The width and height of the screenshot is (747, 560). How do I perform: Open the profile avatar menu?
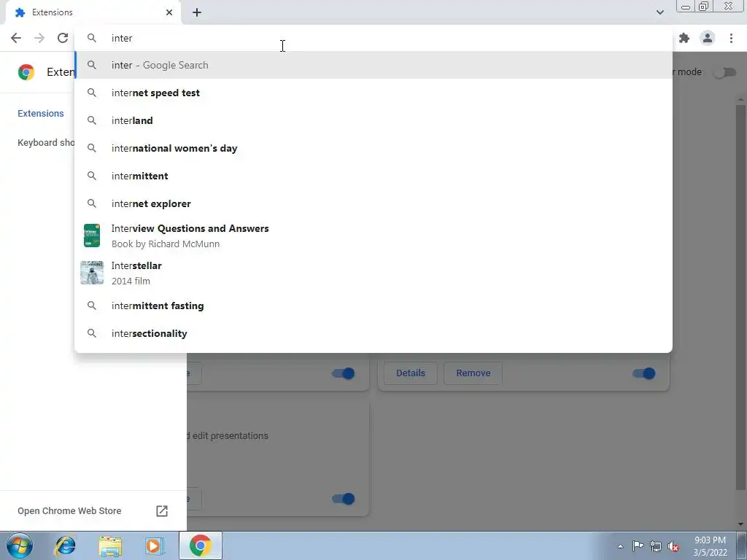click(708, 38)
